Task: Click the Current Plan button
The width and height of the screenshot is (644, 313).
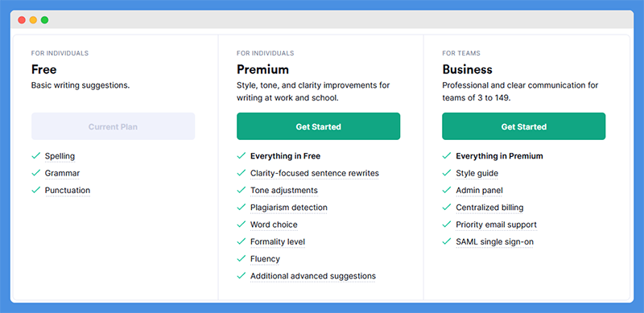Action: tap(113, 126)
